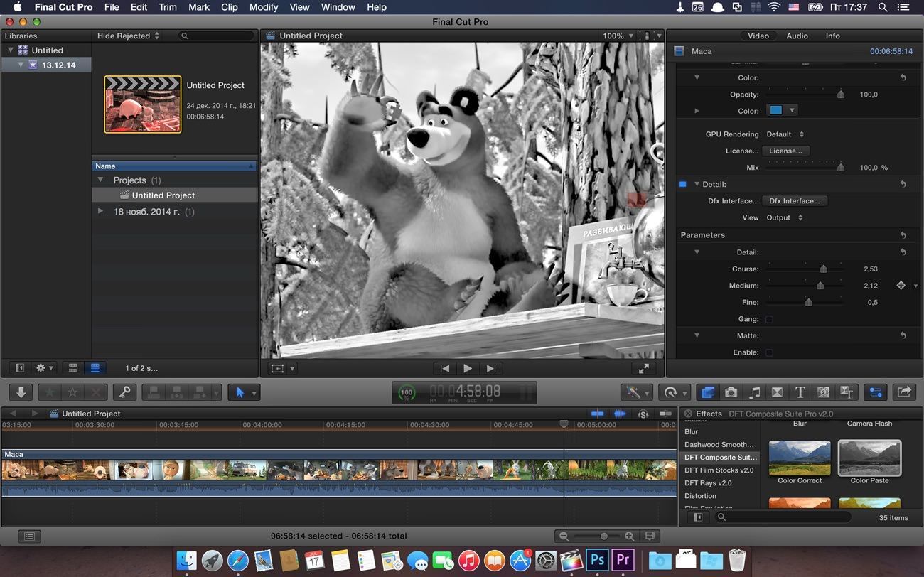Open the Share export button

click(x=904, y=392)
